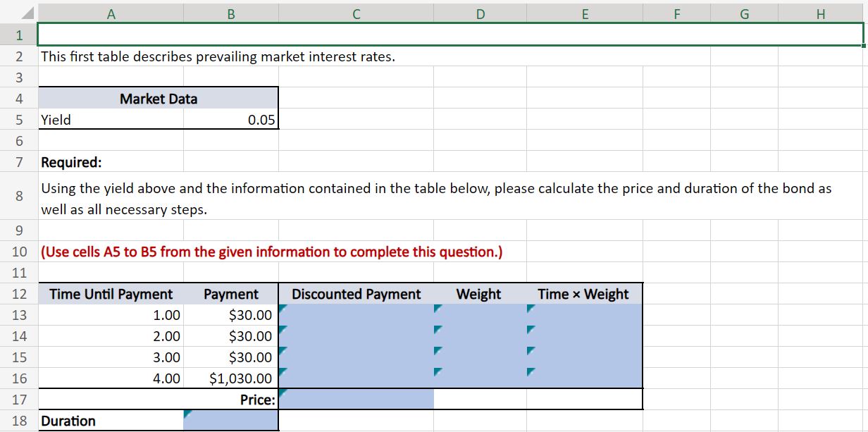The height and width of the screenshot is (432, 868).
Task: Click the Time × Weight cell for year 3
Action: (x=584, y=357)
